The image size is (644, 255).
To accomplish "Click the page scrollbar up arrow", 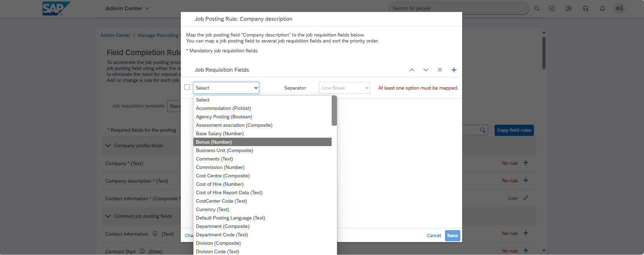I will tap(544, 33).
